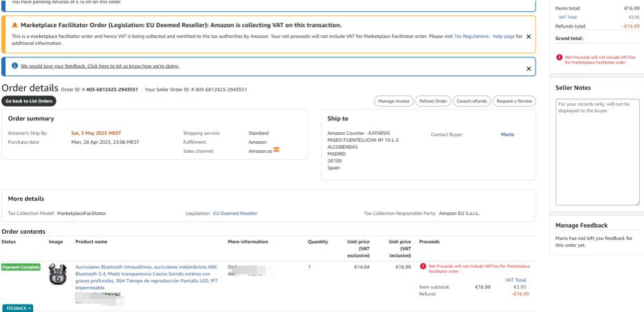Click the Spain flag beside Amazon.es

pyautogui.click(x=276, y=149)
